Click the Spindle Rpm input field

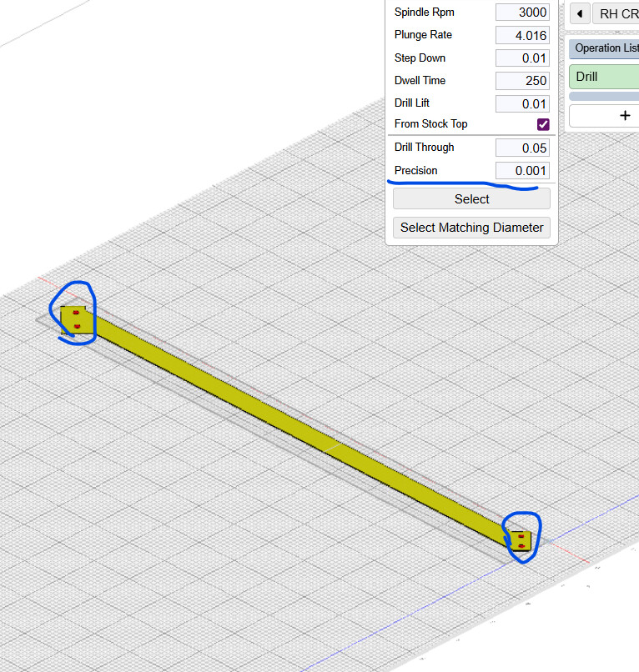(522, 13)
